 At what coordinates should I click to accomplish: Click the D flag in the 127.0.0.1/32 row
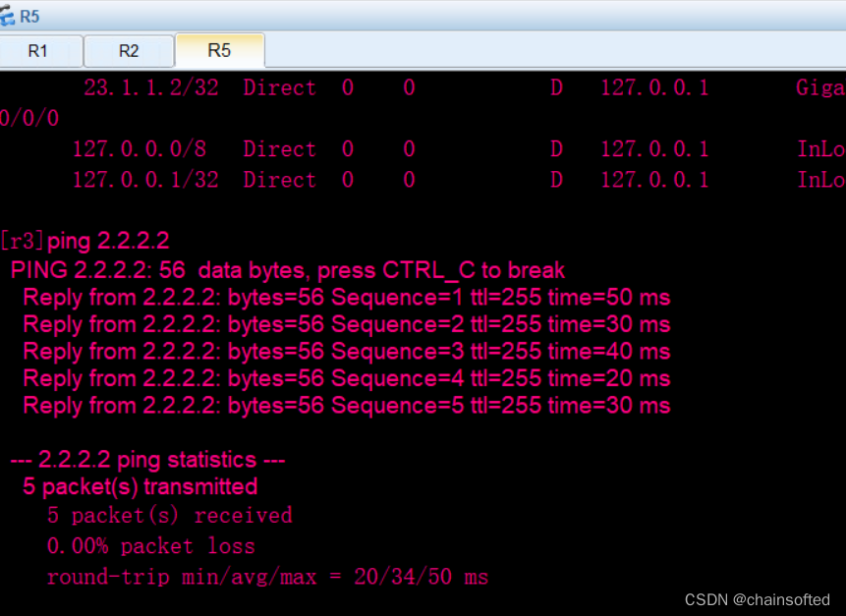(556, 180)
